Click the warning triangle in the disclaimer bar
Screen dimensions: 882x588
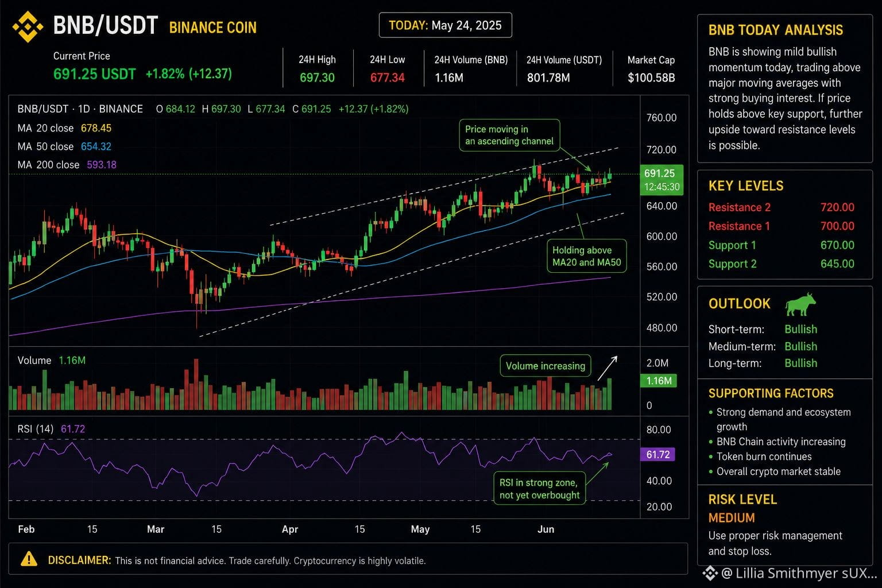coord(29,559)
